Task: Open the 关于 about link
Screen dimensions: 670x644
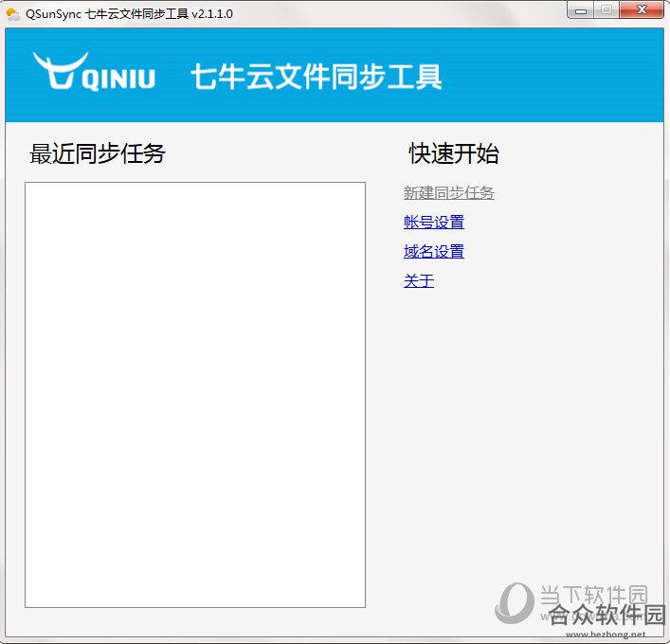Action: (x=419, y=281)
